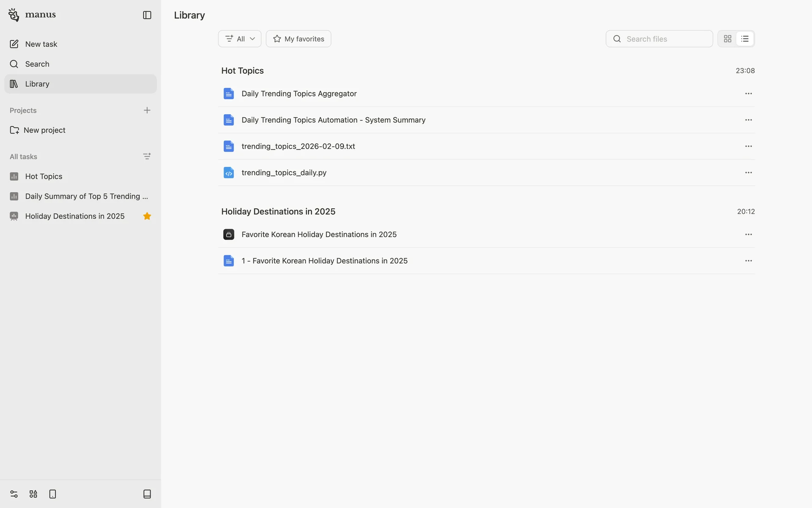
Task: Click the add project plus icon
Action: click(147, 110)
